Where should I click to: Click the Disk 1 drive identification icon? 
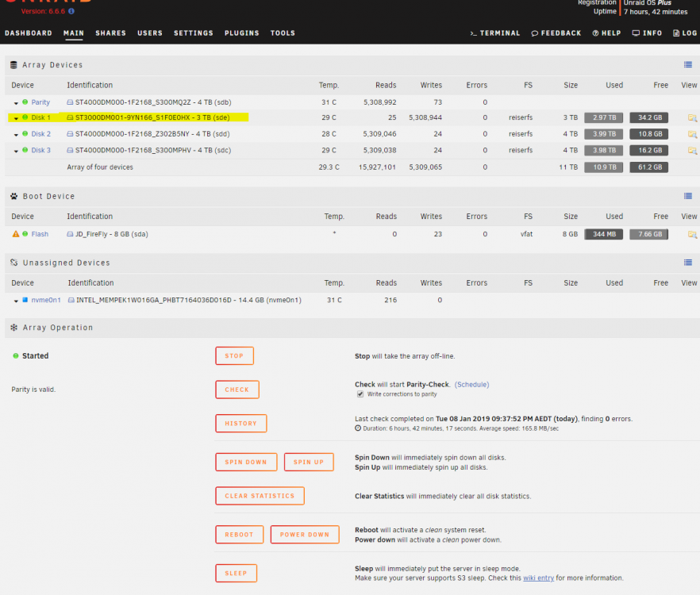click(x=70, y=117)
